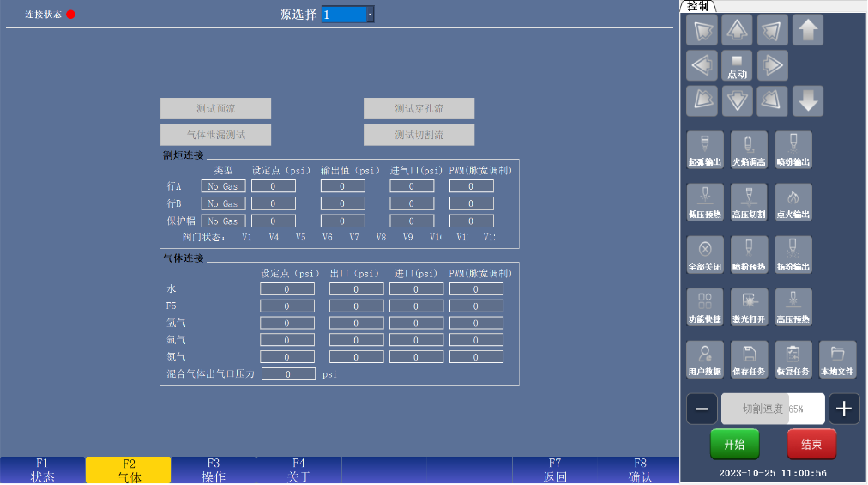Turn on 低压预热 low pressure preheat
This screenshot has height=485, width=868.
coord(705,203)
